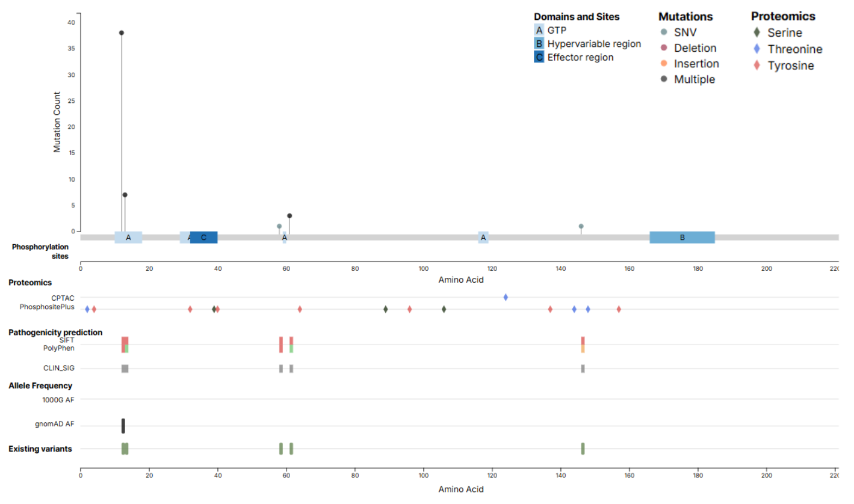Click the serine diamond near amino acid 106
The width and height of the screenshot is (854, 504).
point(444,309)
